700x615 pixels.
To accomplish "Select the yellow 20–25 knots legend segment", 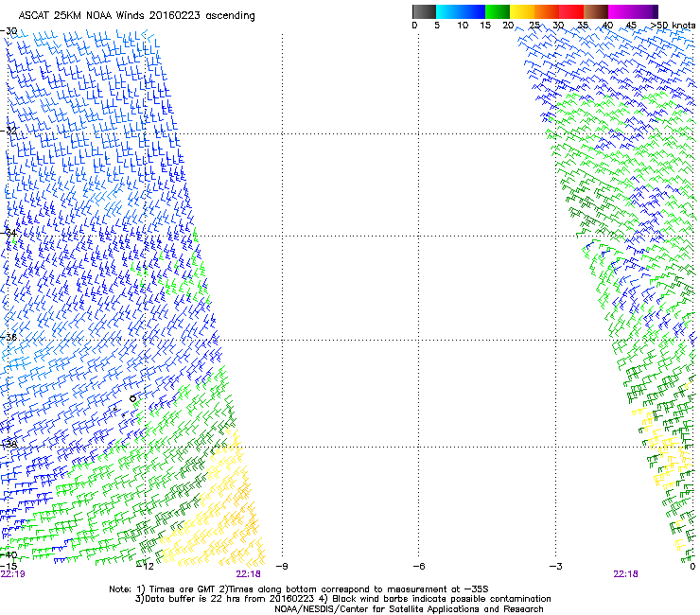I will [x=522, y=11].
